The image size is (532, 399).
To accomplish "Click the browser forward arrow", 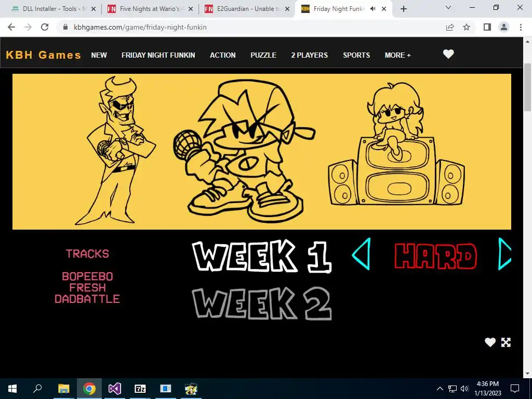I will 28,27.
